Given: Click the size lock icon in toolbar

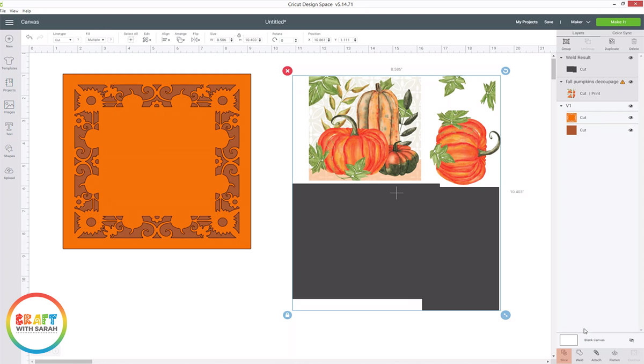Looking at the screenshot, I should tap(239, 35).
